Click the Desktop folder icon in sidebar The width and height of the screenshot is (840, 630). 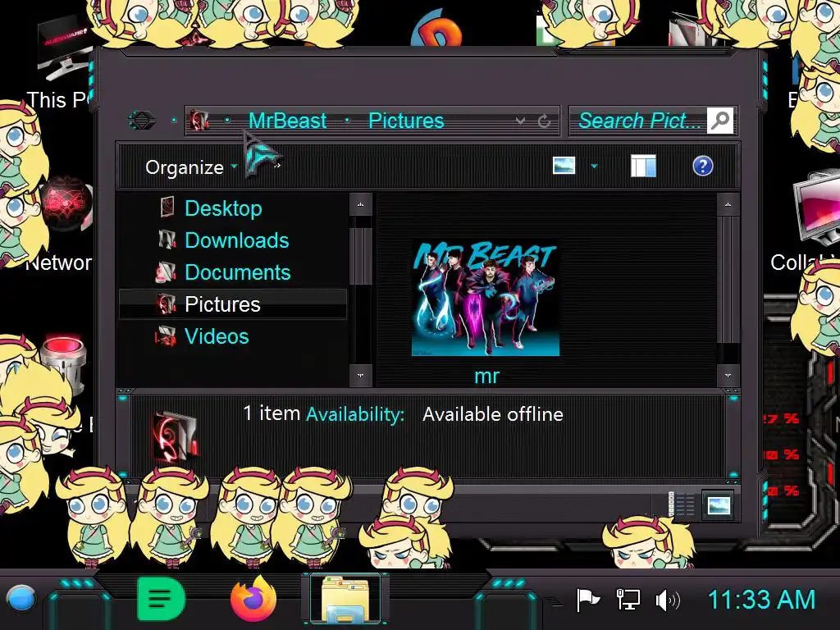[167, 208]
